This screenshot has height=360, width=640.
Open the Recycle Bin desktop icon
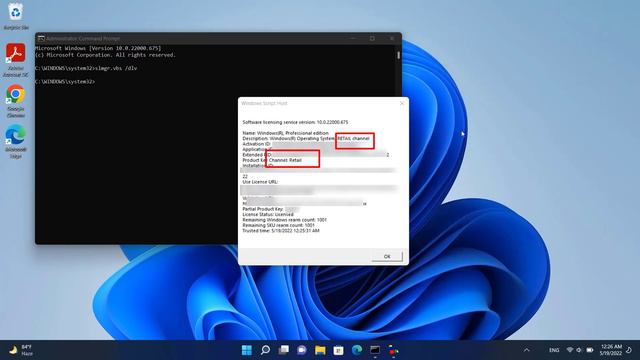point(16,16)
